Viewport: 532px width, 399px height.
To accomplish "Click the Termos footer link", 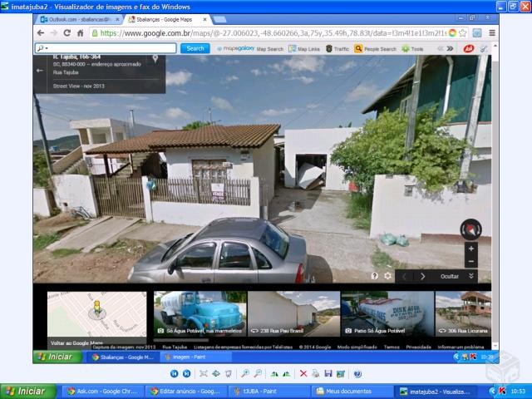I will [392, 347].
